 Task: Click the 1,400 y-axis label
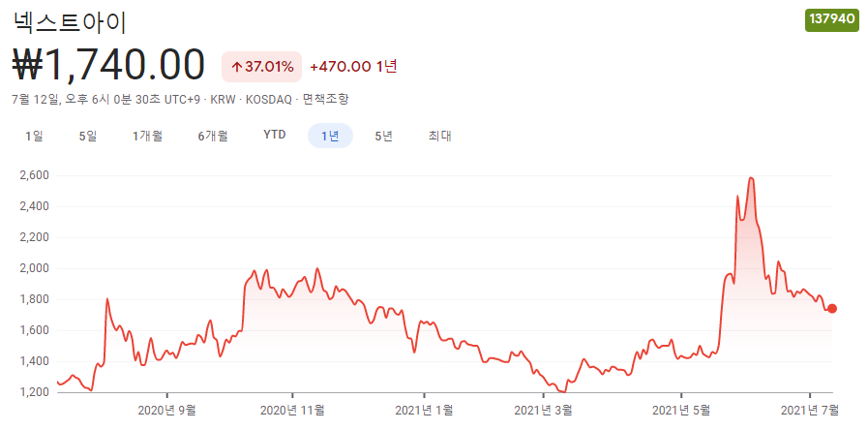point(36,362)
